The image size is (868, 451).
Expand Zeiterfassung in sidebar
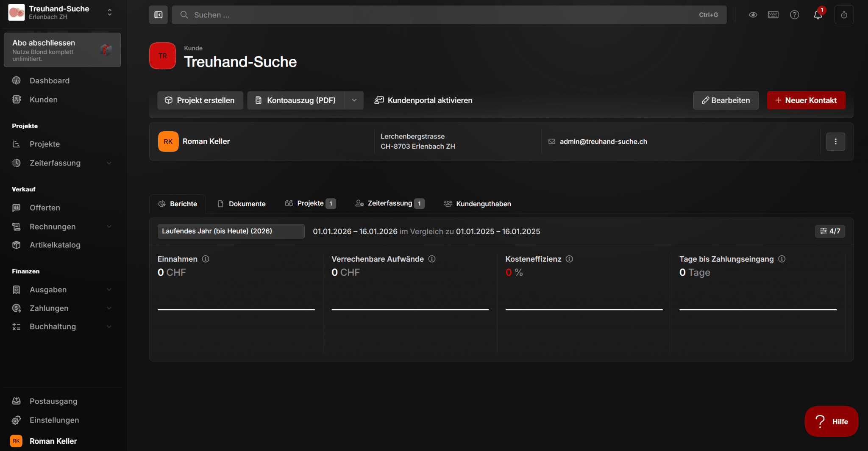point(109,163)
